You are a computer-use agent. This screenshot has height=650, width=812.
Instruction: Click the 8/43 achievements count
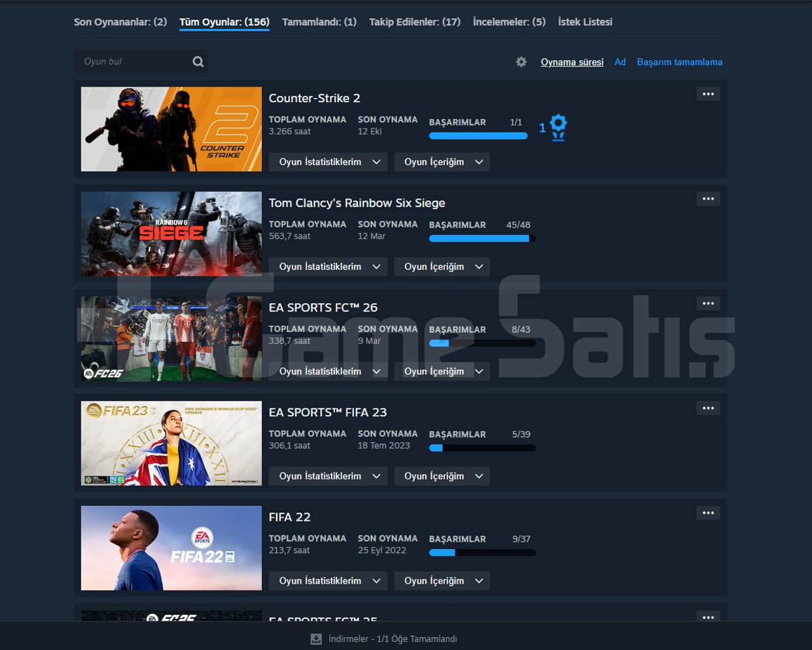coord(521,330)
